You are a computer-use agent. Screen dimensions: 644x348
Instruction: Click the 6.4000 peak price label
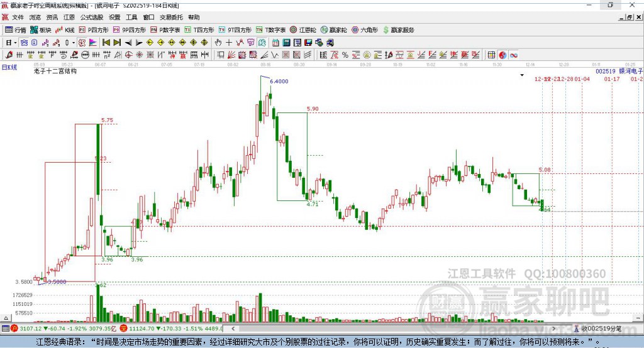tap(279, 81)
